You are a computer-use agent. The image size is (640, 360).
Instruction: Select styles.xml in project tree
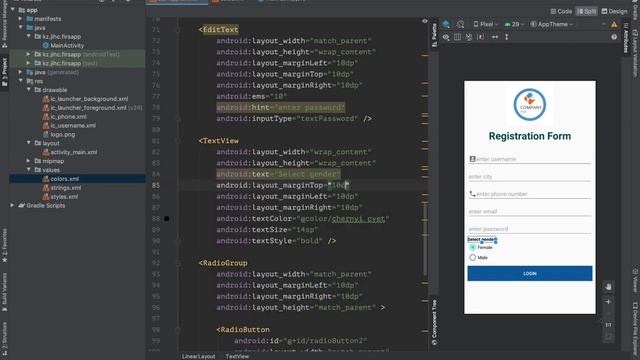point(60,197)
